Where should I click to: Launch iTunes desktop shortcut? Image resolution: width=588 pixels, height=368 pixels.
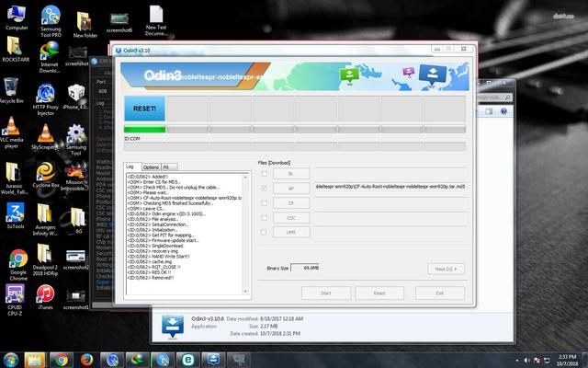[45, 297]
